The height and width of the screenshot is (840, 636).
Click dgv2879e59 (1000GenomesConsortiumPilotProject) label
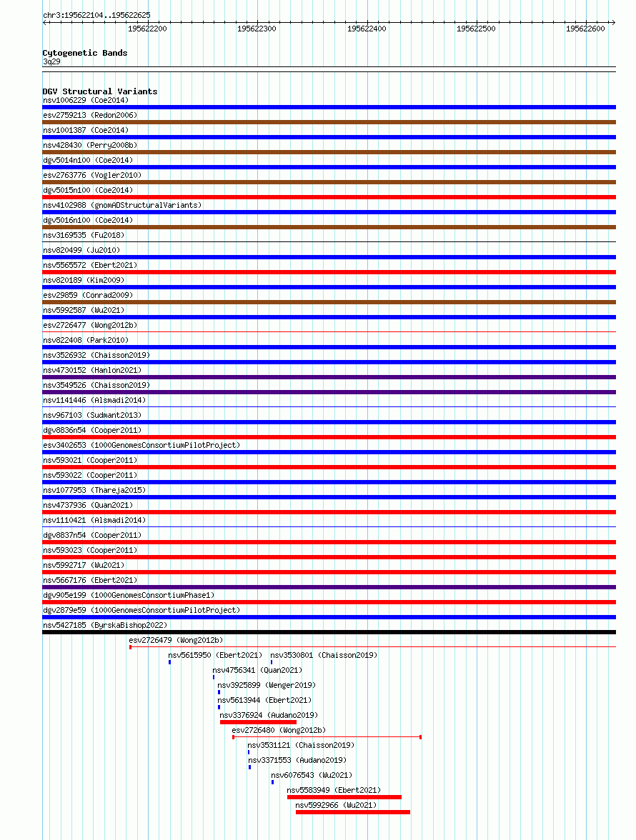tap(141, 610)
